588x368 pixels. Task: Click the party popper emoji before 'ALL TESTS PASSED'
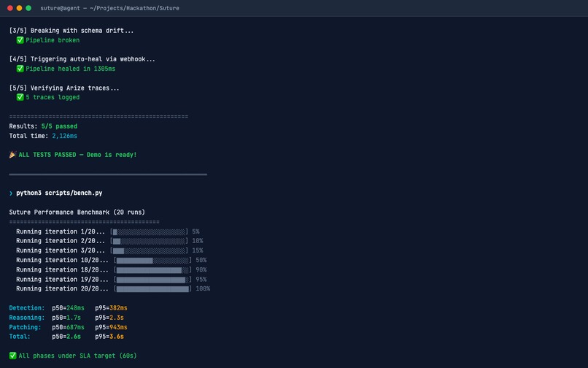click(12, 155)
